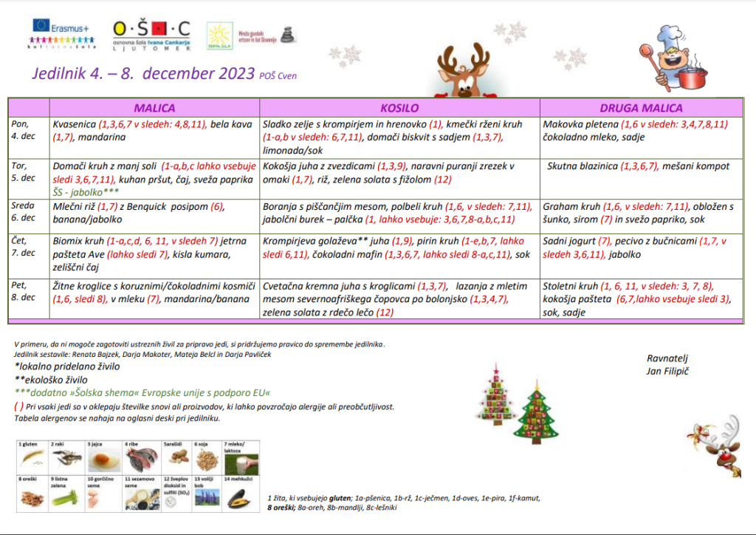756x535 pixels.
Task: Click the green Christmas tree illustration
Action: [x=535, y=412]
